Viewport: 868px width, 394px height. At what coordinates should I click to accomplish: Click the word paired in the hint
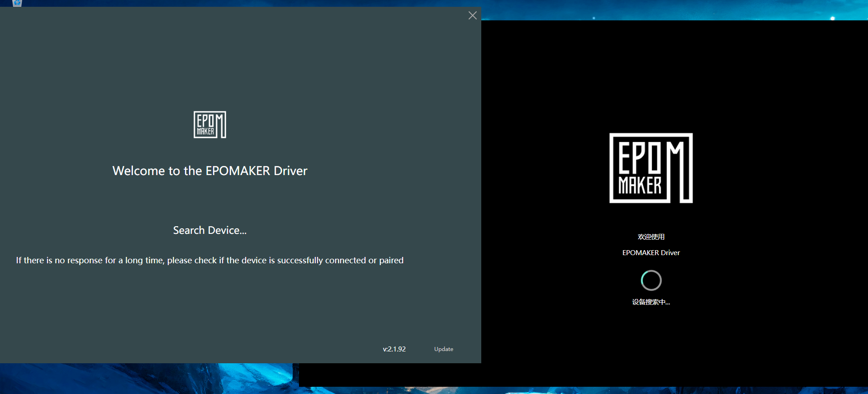(x=391, y=261)
